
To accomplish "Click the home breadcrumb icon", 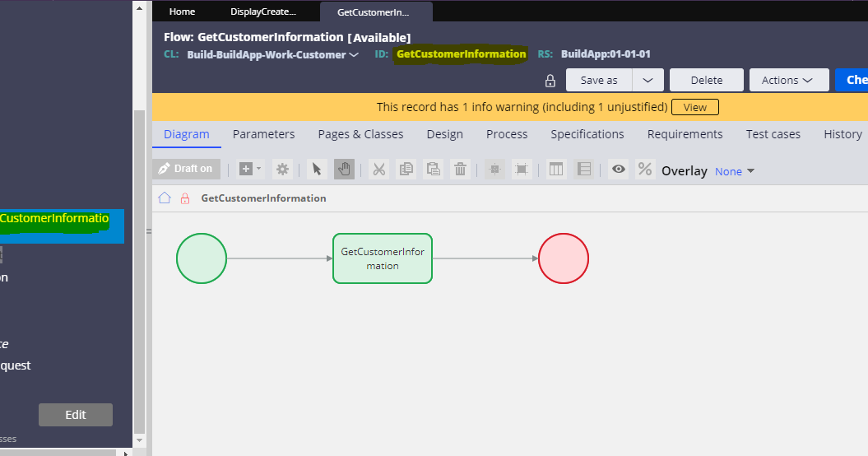I will (x=165, y=198).
